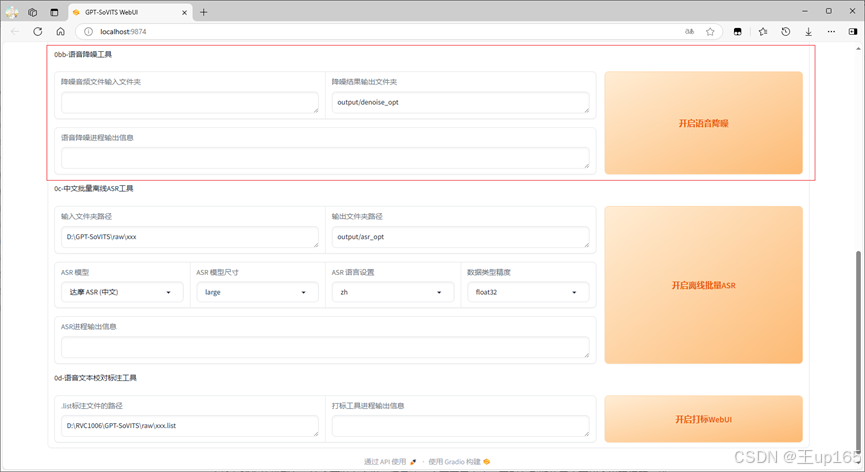This screenshot has height=472, width=865.
Task: Click the ASR进程输出信息 text box
Action: point(325,347)
